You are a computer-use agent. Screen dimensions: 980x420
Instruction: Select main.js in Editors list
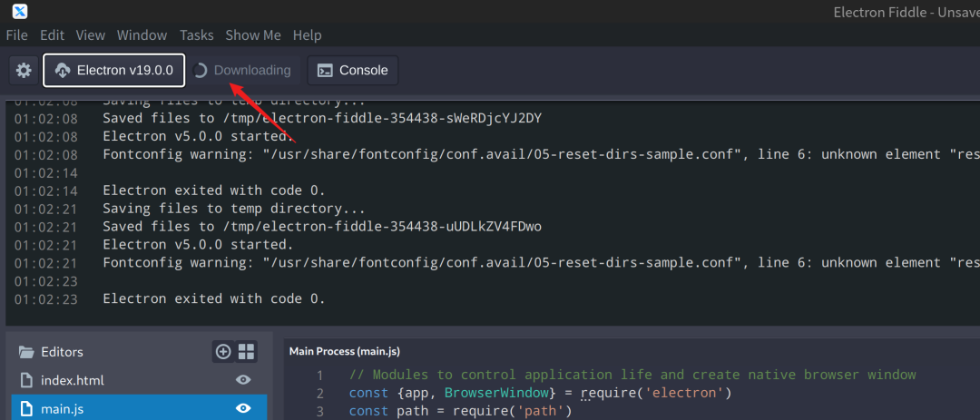tap(139, 407)
